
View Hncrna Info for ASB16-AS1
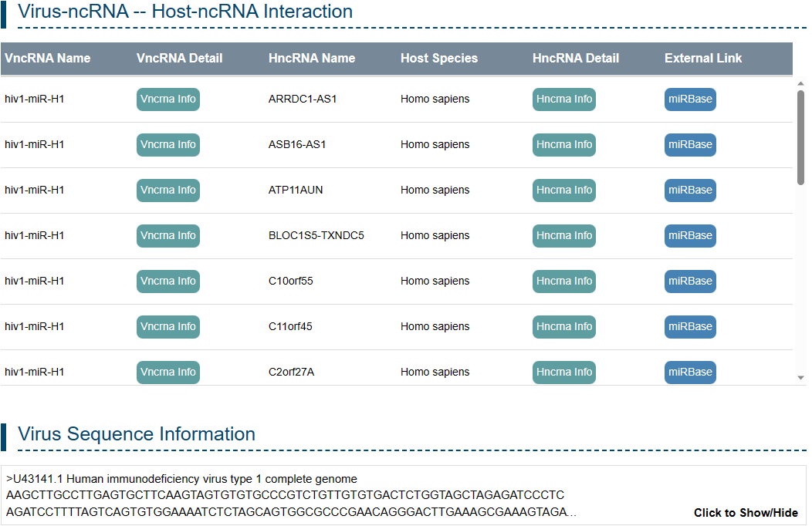[x=563, y=145]
